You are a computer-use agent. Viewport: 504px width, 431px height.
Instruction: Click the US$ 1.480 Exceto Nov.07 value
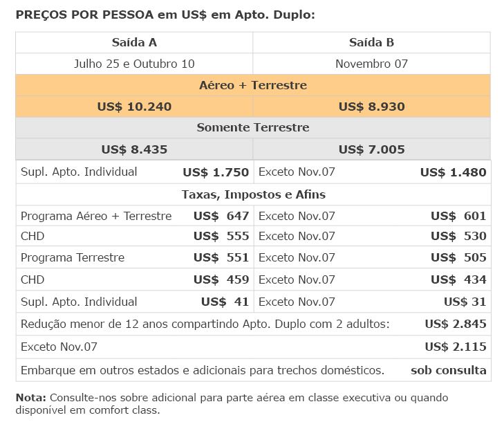tap(454, 172)
